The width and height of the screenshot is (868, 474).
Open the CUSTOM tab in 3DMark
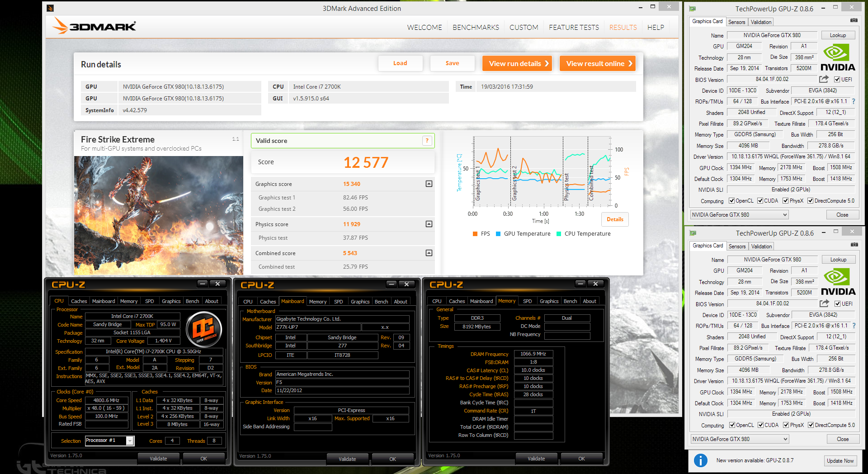click(x=524, y=28)
